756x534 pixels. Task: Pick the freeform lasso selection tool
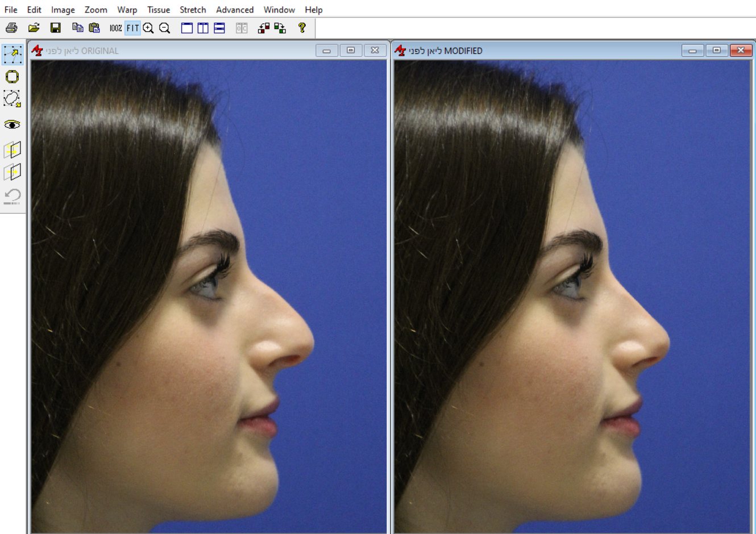13,99
